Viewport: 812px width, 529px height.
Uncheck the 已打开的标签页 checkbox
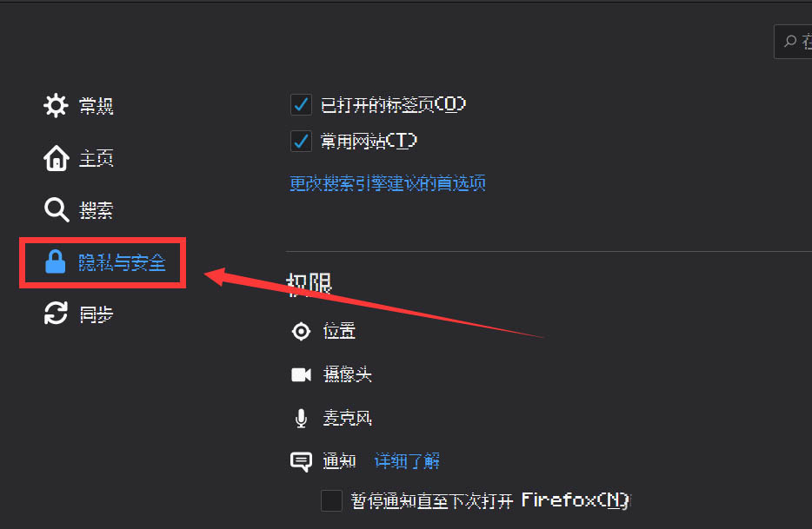[x=301, y=104]
